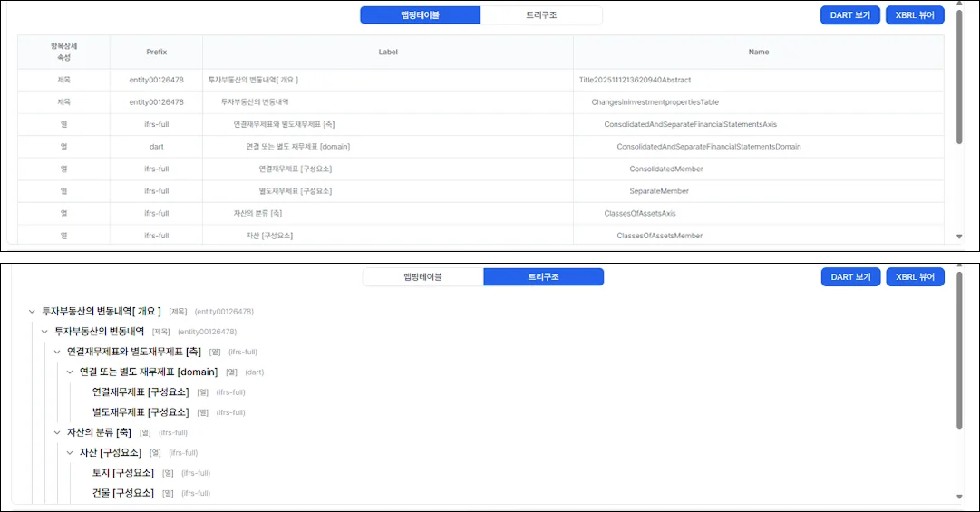Click the 자산의 분류 [축] tree label
Viewport: 980px width, 512px height.
point(100,432)
